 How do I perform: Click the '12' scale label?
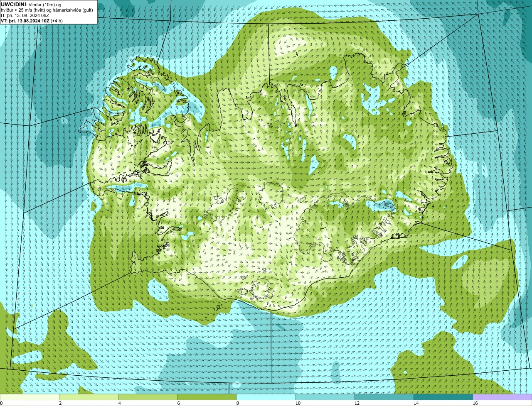tap(357, 403)
